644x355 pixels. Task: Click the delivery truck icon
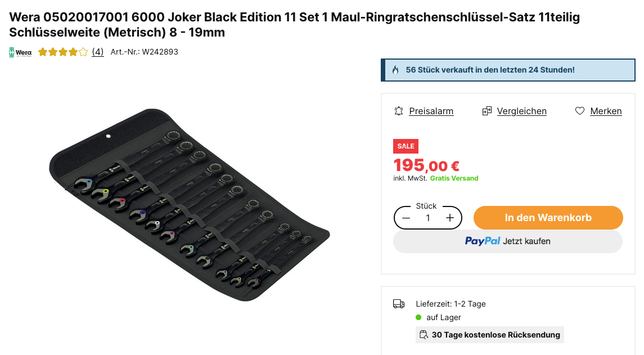point(399,304)
